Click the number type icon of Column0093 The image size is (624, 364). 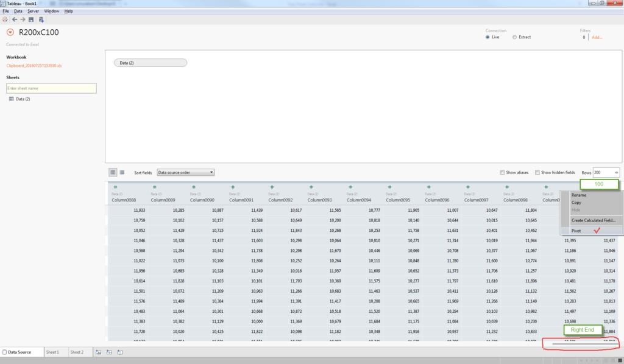pos(311,187)
